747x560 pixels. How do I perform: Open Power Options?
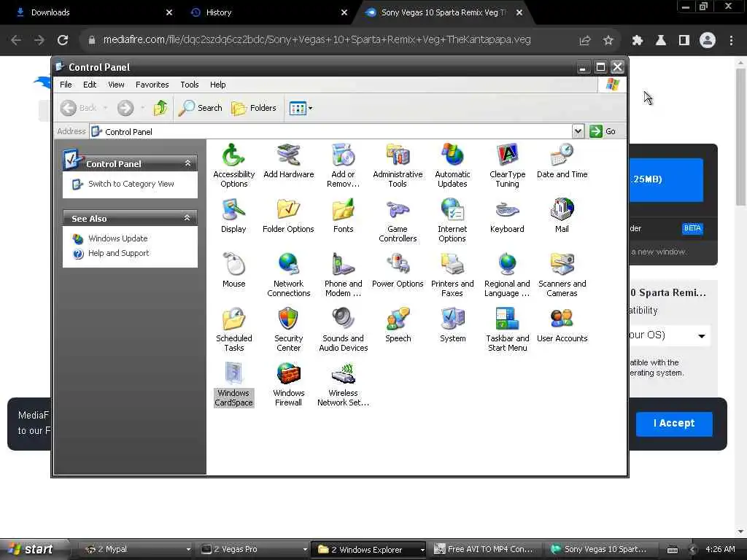point(398,271)
